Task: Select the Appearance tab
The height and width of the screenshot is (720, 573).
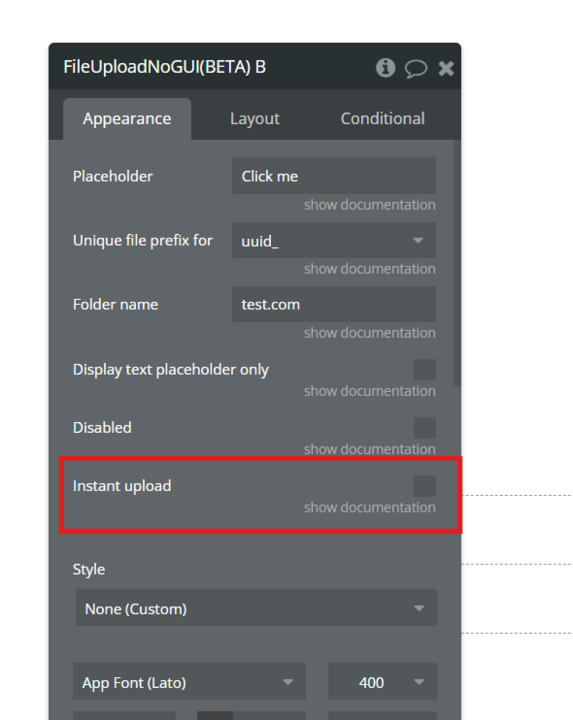Action: pos(127,118)
